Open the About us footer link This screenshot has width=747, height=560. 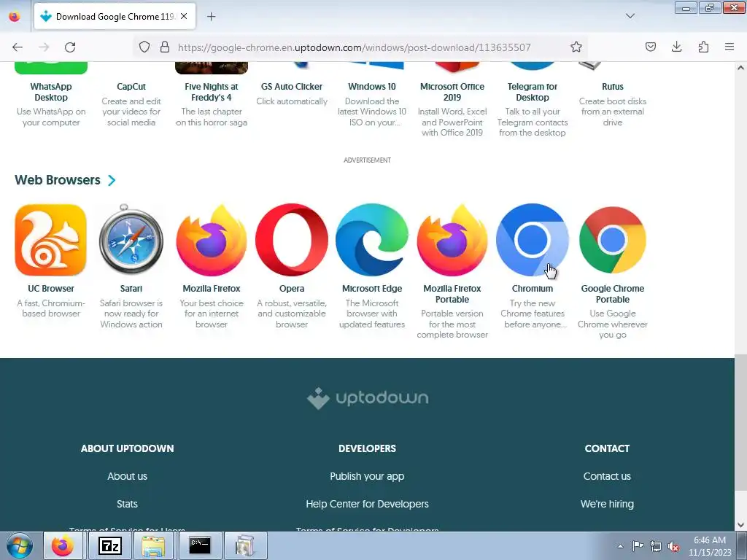(127, 476)
